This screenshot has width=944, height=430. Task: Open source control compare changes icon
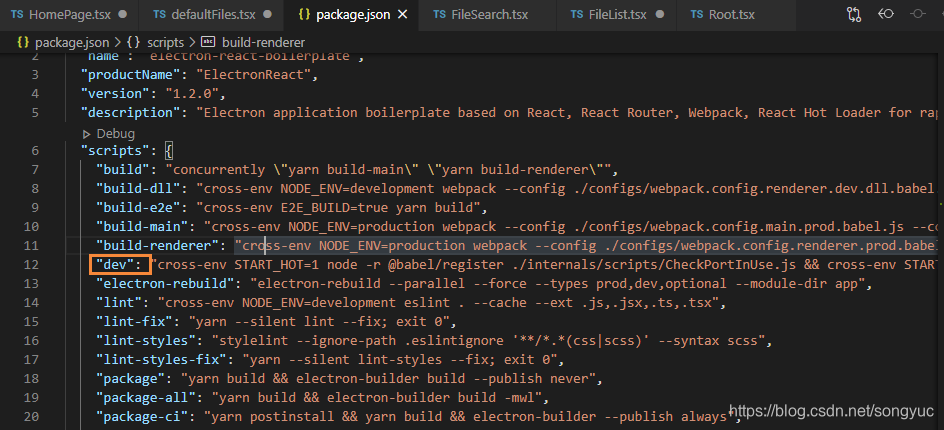(x=854, y=14)
